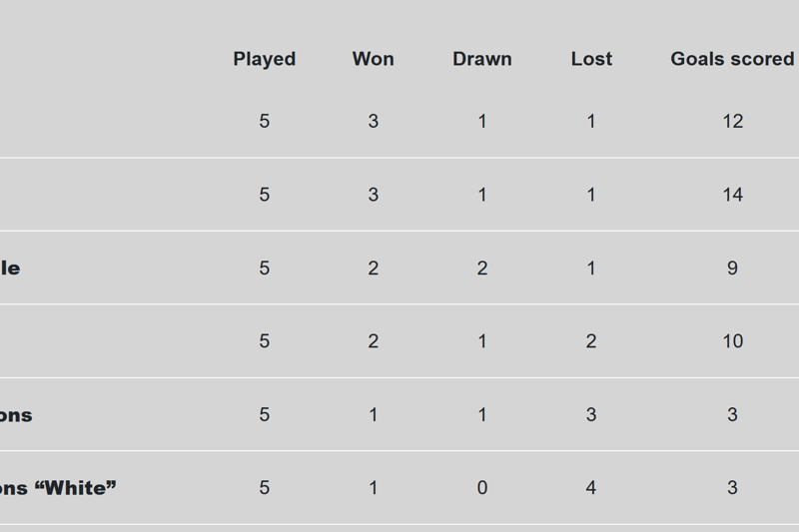799x532 pixels.
Task: Select the goals scored value 10
Action: [732, 341]
